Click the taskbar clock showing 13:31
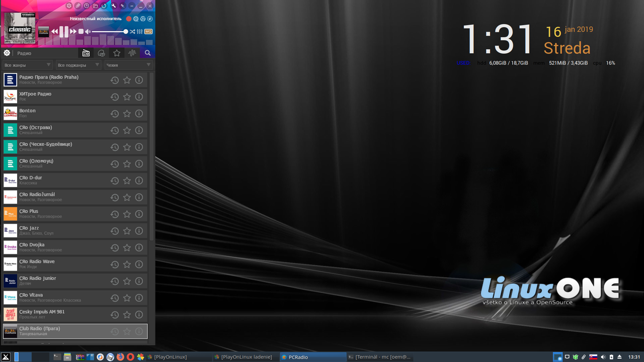The height and width of the screenshot is (362, 644). pyautogui.click(x=634, y=357)
